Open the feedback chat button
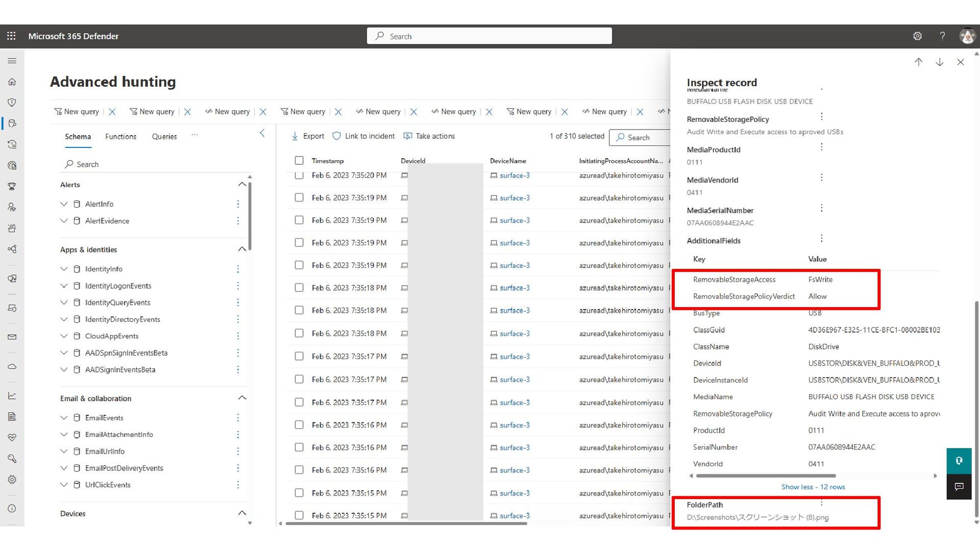The height and width of the screenshot is (551, 980). [959, 487]
